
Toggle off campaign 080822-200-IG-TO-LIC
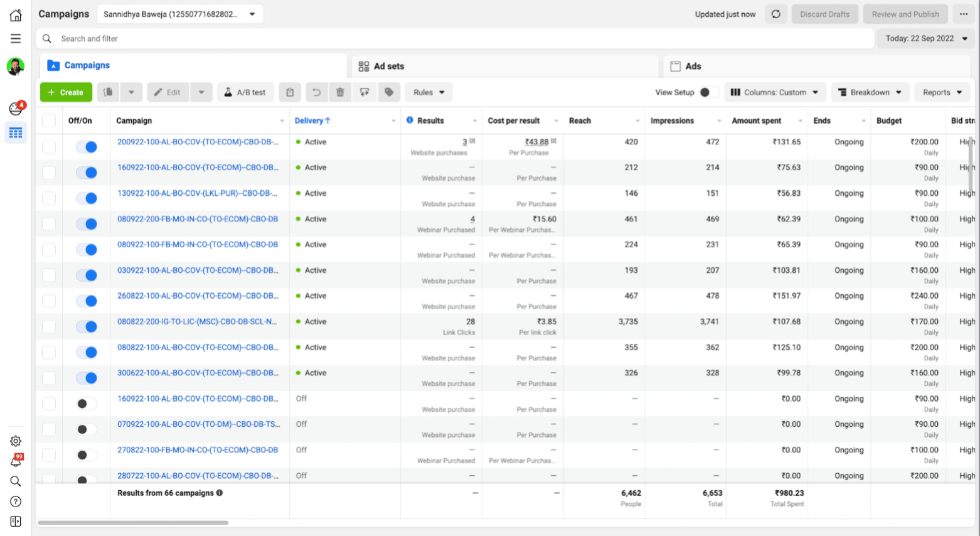[x=87, y=326]
